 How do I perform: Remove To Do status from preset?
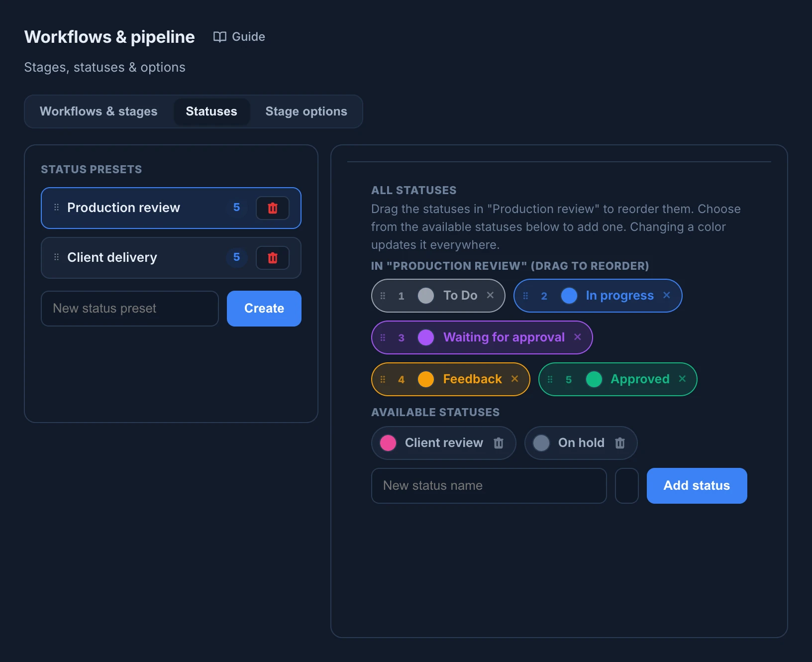(x=490, y=295)
